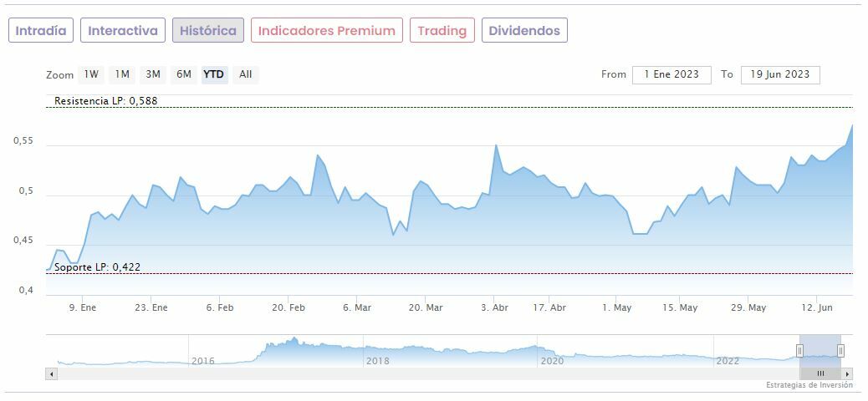Image resolution: width=868 pixels, height=401 pixels.
Task: Open the Dividendos tab
Action: (x=524, y=31)
